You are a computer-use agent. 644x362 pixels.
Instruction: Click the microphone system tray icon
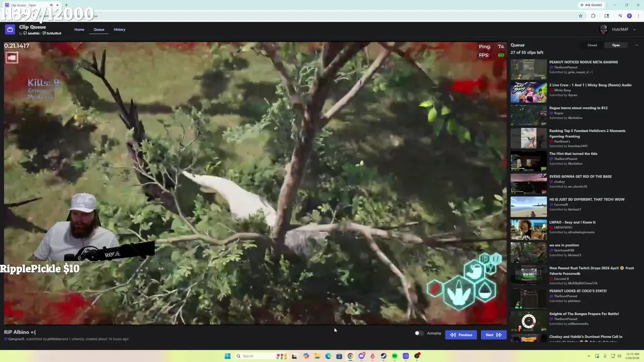click(605, 356)
